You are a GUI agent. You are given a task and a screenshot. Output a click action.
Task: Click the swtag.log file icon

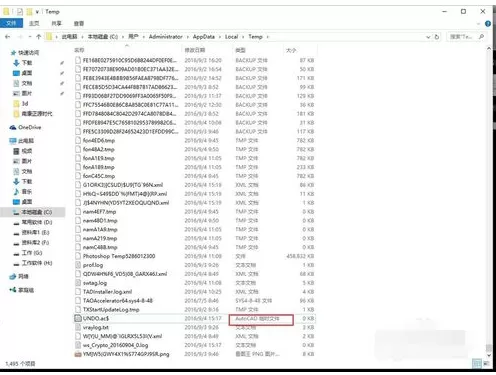pyautogui.click(x=78, y=283)
